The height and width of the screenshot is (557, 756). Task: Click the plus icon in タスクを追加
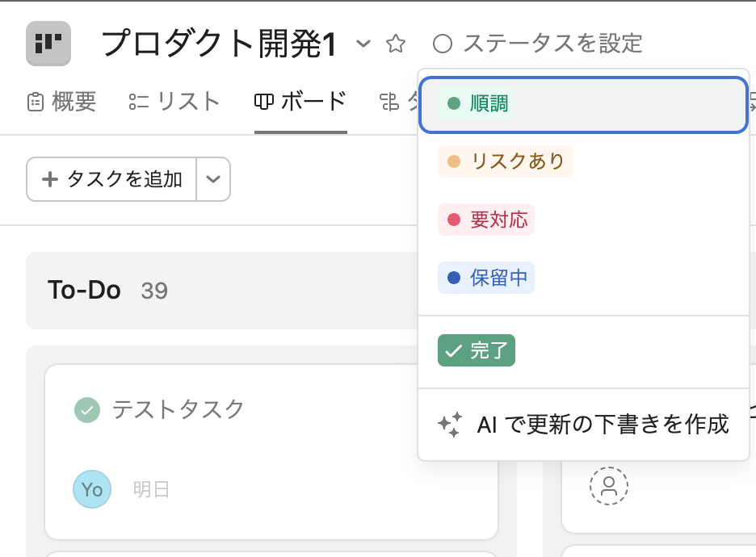click(49, 179)
